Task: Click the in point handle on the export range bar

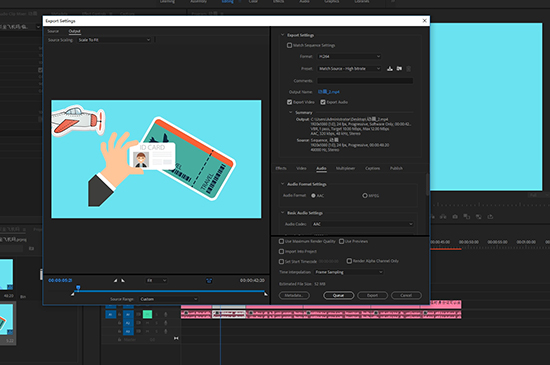Action: (x=73, y=294)
